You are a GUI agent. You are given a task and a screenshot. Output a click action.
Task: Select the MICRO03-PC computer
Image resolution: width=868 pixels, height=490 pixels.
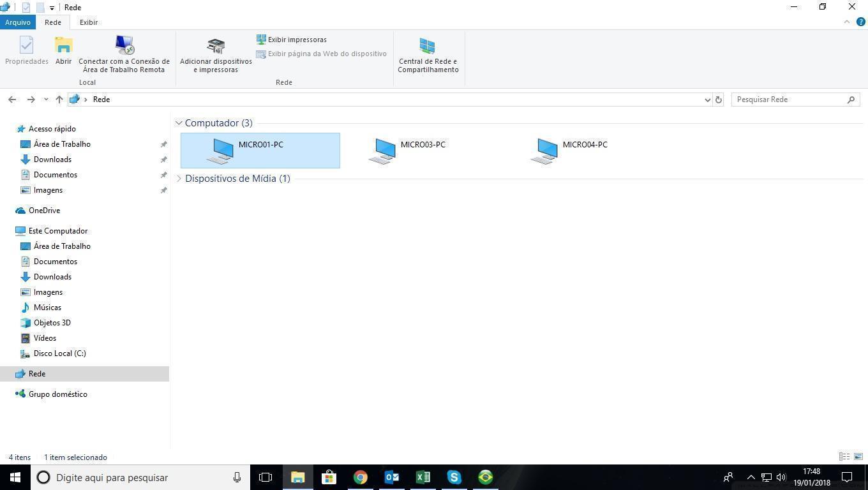pos(423,151)
